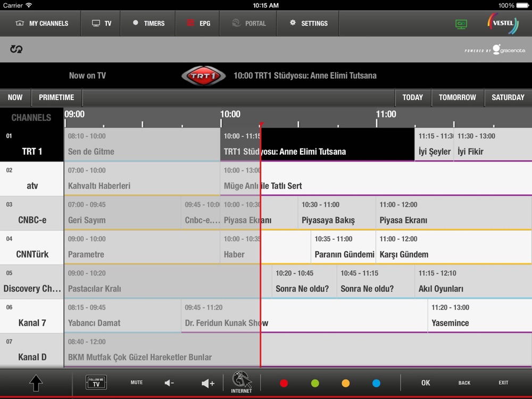
Task: Open the Timers tab
Action: tap(148, 23)
